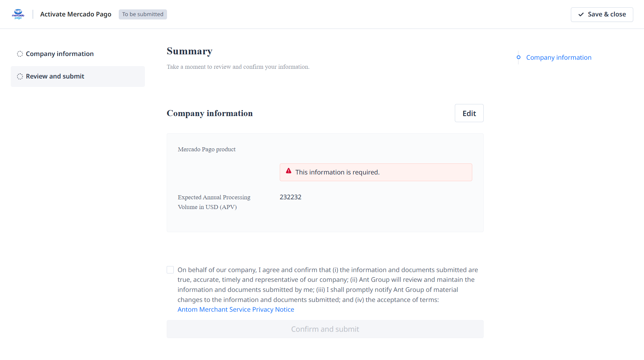Viewport: 644px width, 360px height.
Task: Click the blue anchor dot on the right
Action: (x=519, y=57)
